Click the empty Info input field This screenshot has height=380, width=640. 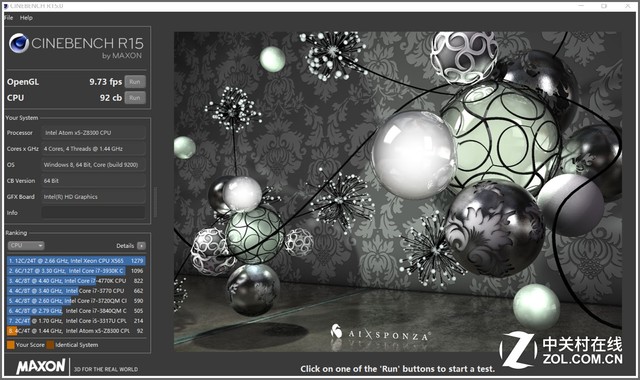pos(93,212)
